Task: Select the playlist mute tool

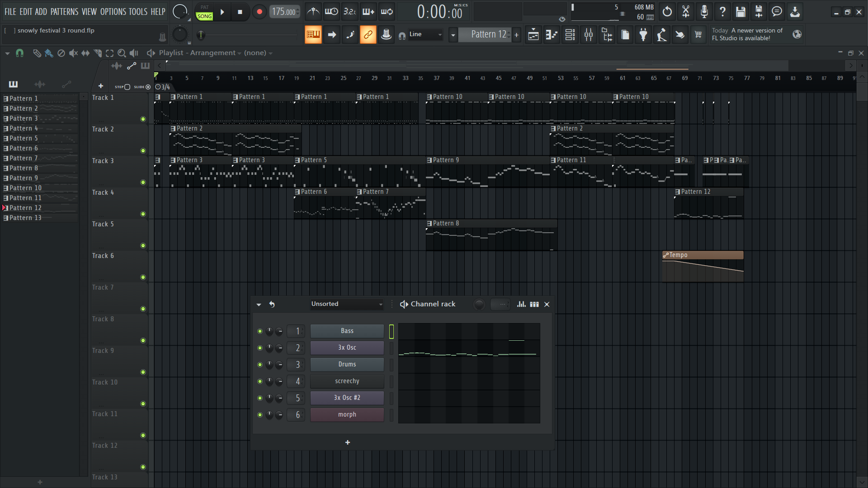Action: pyautogui.click(x=73, y=53)
